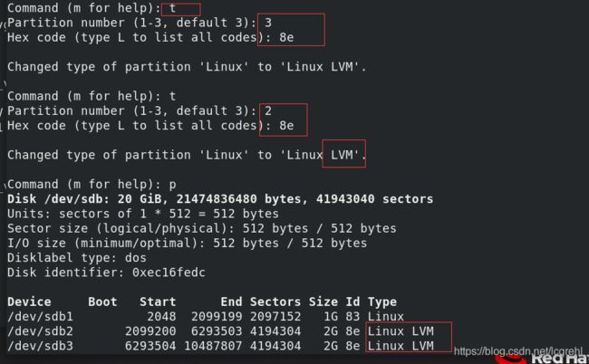Screen dimensions: 589x364
Task: Click the /dev/sdb2 device entry
Action: (x=40, y=331)
